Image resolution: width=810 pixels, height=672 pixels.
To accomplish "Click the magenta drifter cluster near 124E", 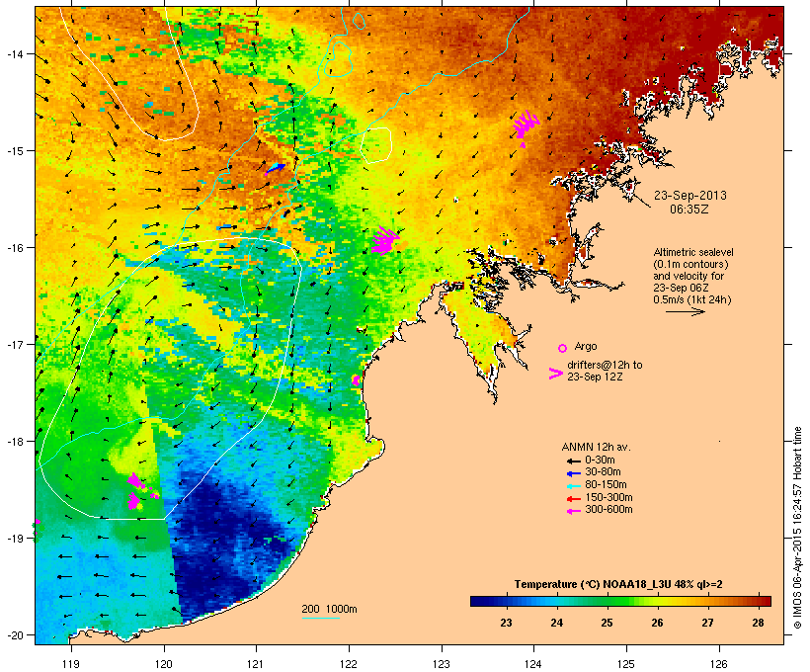I will point(526,126).
